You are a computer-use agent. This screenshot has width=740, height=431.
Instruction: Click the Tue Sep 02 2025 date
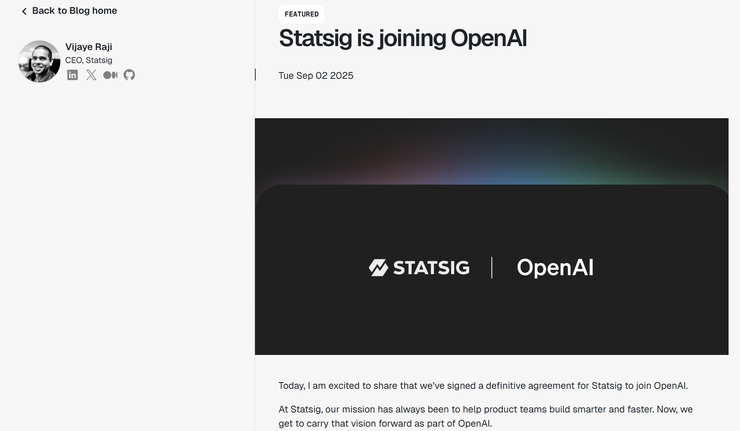[315, 76]
